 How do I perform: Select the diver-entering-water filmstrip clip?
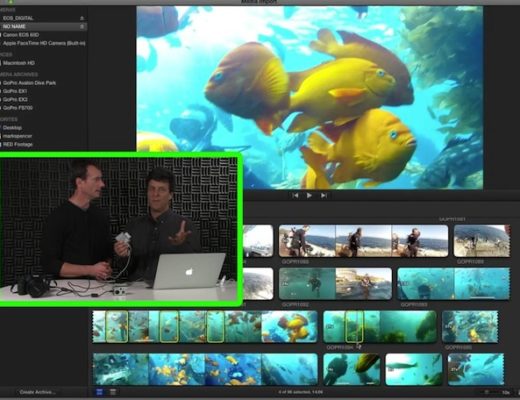click(335, 284)
